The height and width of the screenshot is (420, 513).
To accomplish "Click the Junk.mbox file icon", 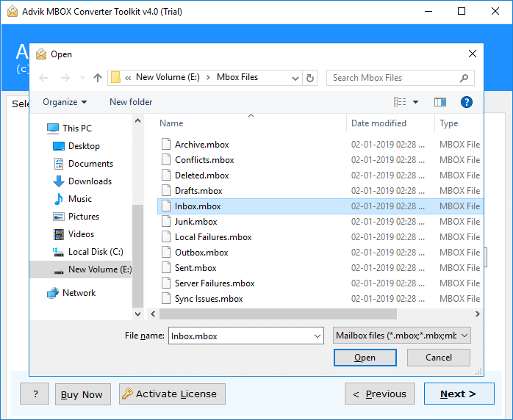I will tap(166, 221).
